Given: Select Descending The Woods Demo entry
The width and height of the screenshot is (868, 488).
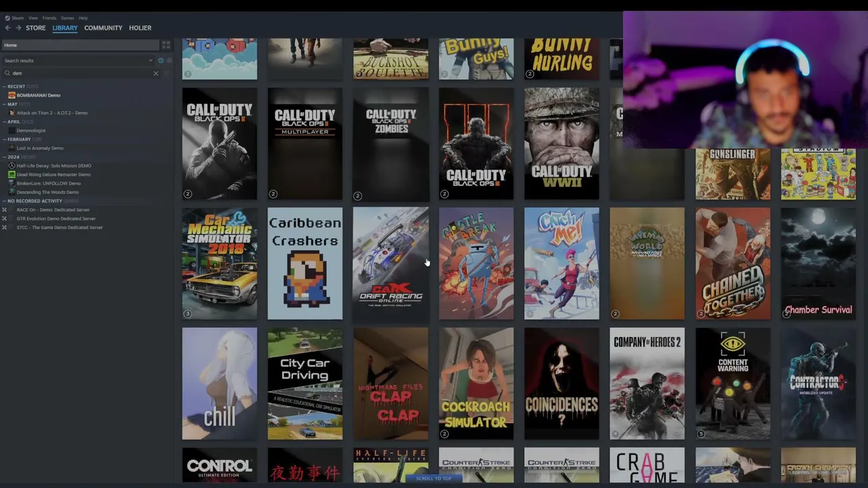Looking at the screenshot, I should coord(47,192).
